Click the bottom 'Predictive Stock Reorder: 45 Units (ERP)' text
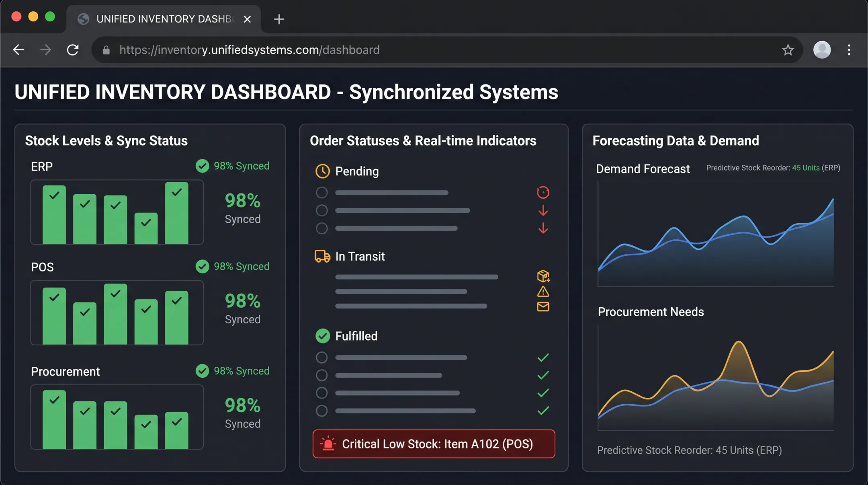The height and width of the screenshot is (485, 868). tap(689, 450)
